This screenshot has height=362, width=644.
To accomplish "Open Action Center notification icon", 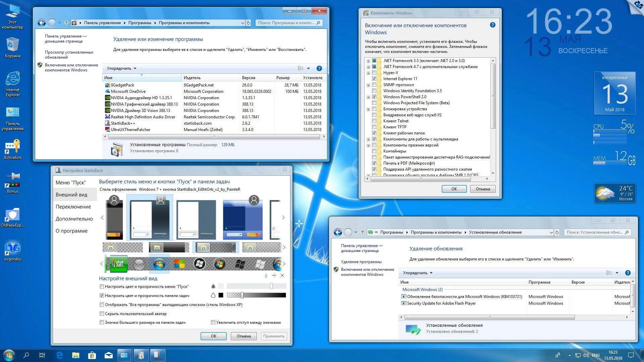I will coord(631,355).
